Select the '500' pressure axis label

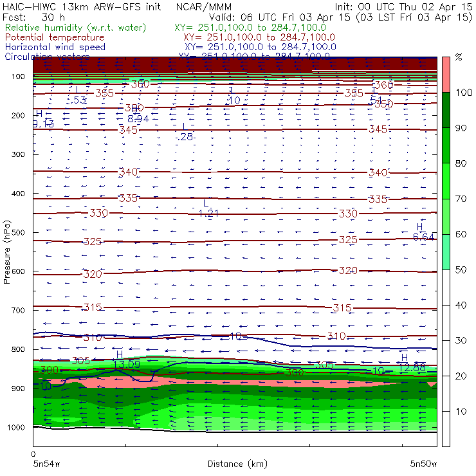coord(18,232)
